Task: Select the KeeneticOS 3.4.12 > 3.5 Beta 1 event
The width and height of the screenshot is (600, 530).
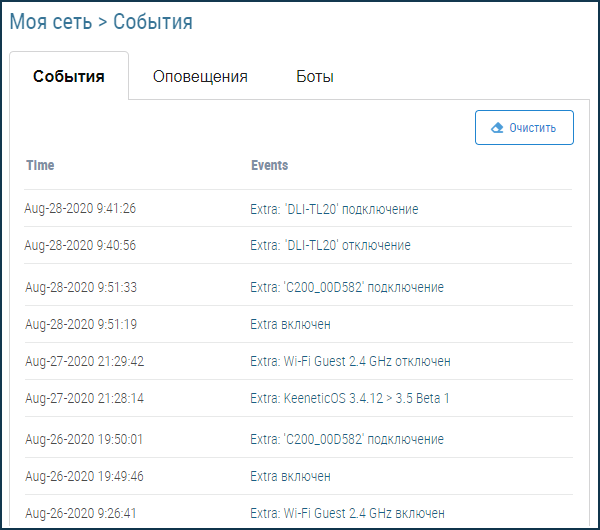Action: pos(349,398)
